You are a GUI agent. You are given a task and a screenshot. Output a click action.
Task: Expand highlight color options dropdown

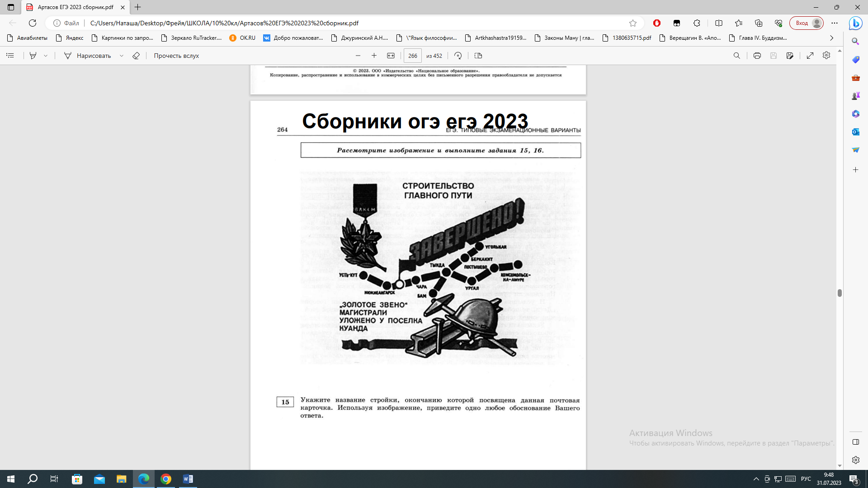(46, 56)
